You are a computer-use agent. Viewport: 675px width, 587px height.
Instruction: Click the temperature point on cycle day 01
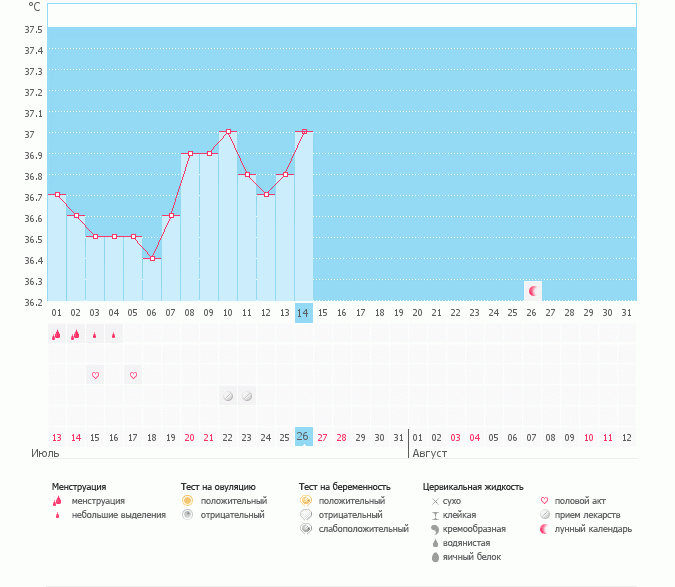click(x=57, y=195)
